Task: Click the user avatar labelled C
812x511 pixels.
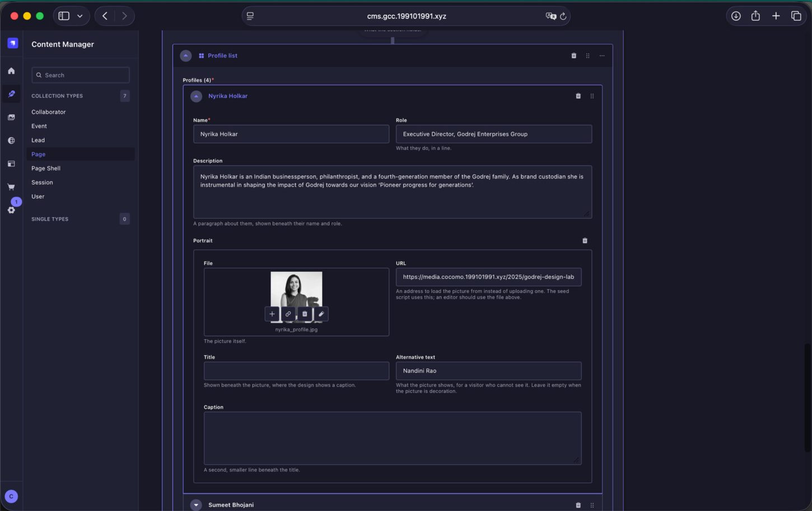Action: click(11, 496)
